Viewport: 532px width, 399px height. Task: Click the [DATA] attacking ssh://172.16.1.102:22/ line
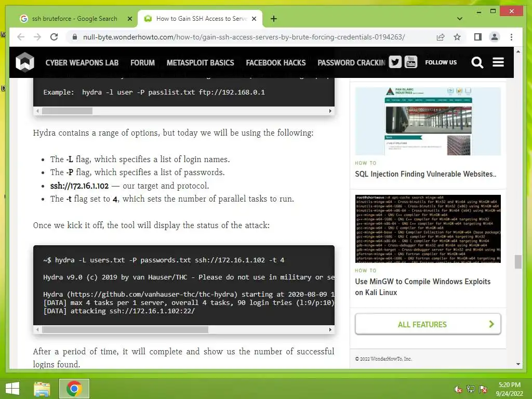119,311
